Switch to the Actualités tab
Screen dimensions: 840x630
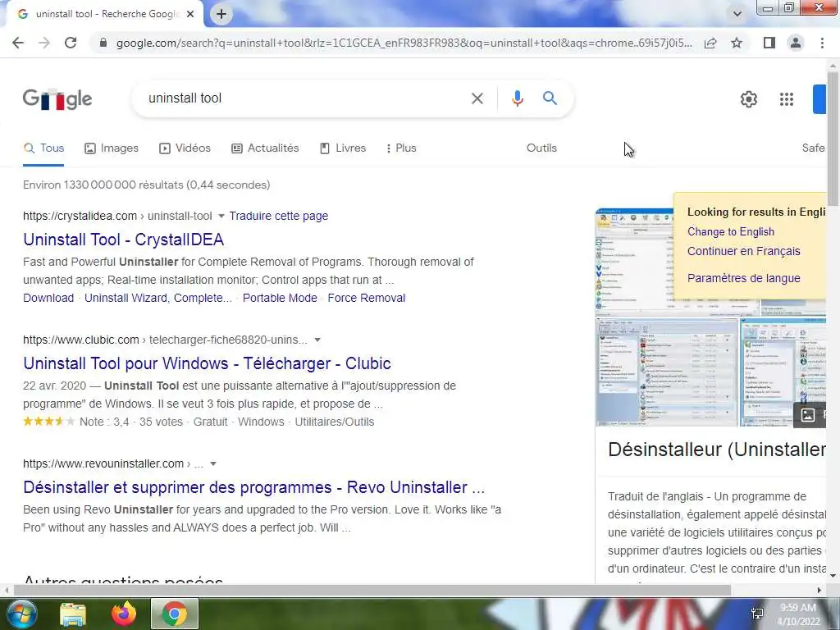(265, 148)
